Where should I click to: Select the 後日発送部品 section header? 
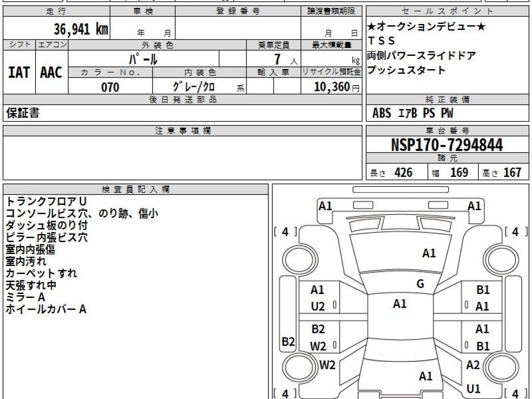point(182,100)
